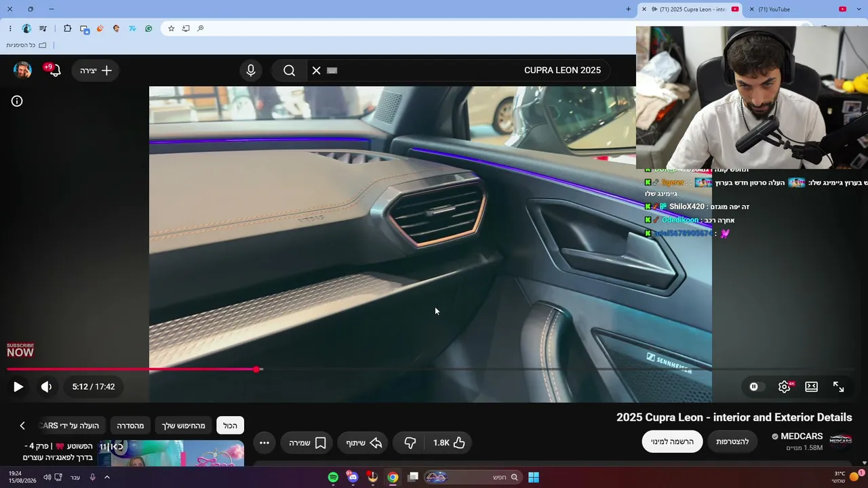Share the video via שיתוף button
This screenshot has height=488, width=868.
(364, 443)
